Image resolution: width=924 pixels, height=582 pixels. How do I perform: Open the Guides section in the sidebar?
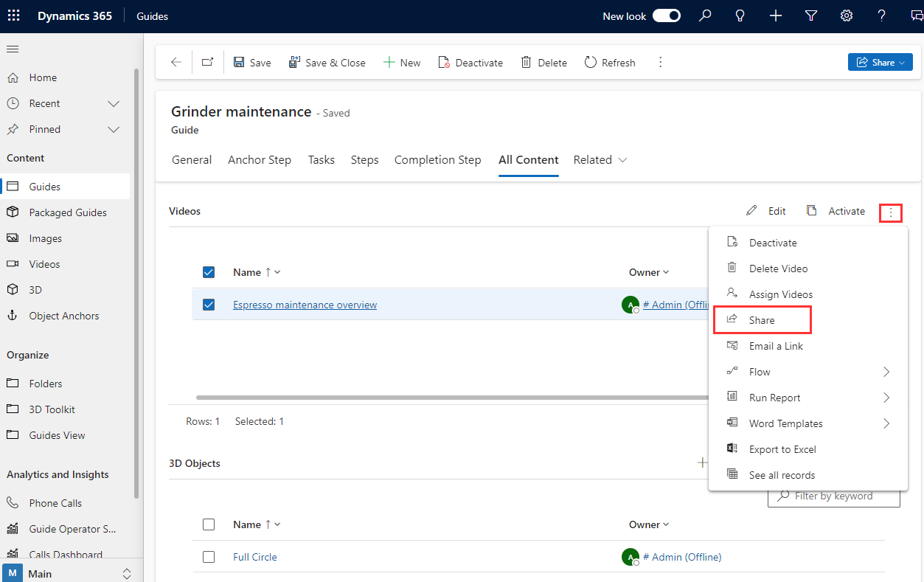point(44,186)
